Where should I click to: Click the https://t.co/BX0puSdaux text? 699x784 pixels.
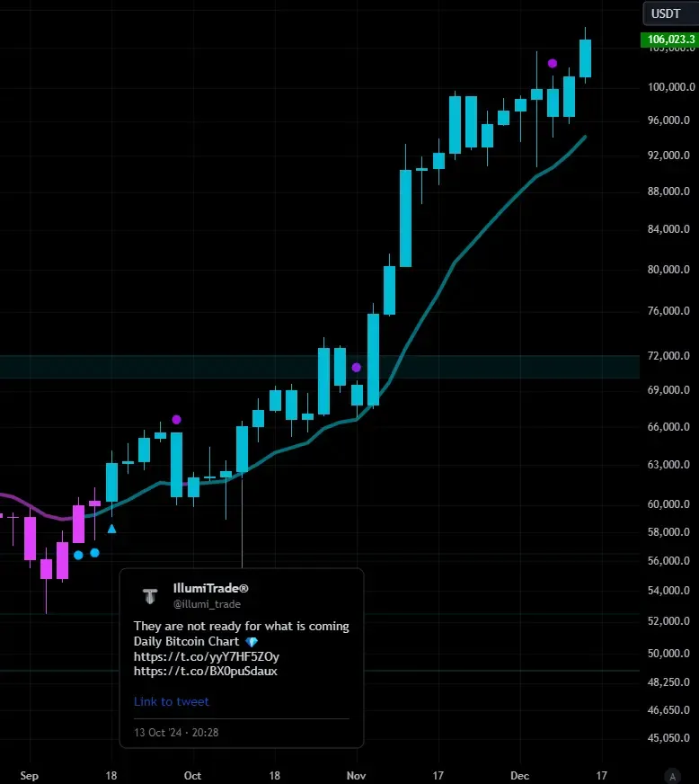click(x=206, y=671)
